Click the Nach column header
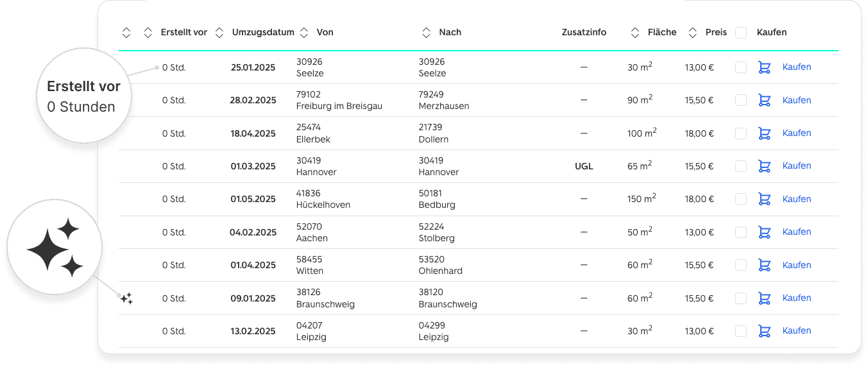868x367 pixels. [x=450, y=33]
